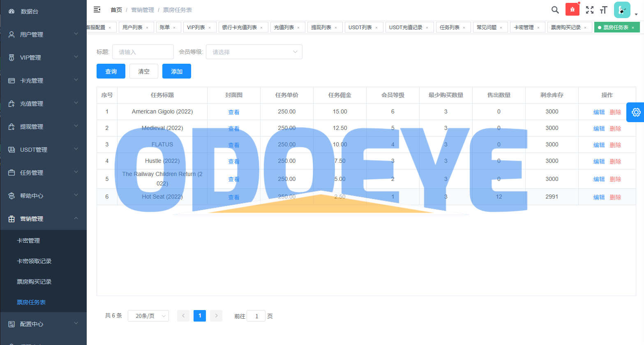The image size is (644, 345).
Task: View cover image of Medieval (2022)
Action: coord(233,128)
